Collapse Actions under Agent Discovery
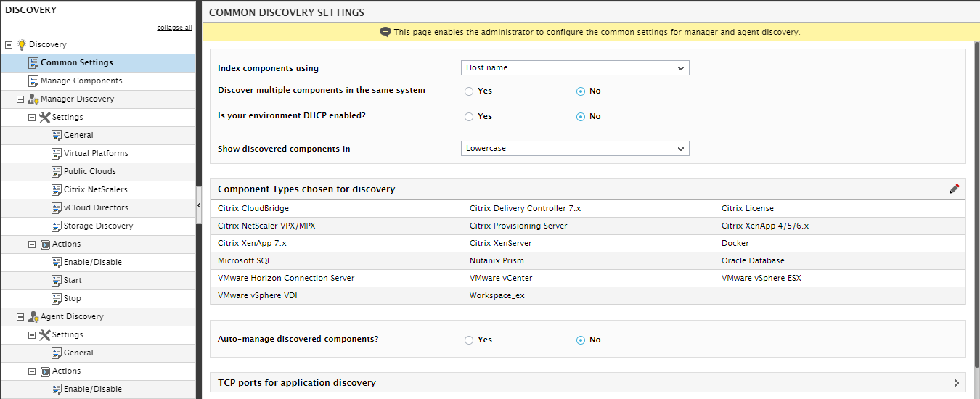 [32, 371]
